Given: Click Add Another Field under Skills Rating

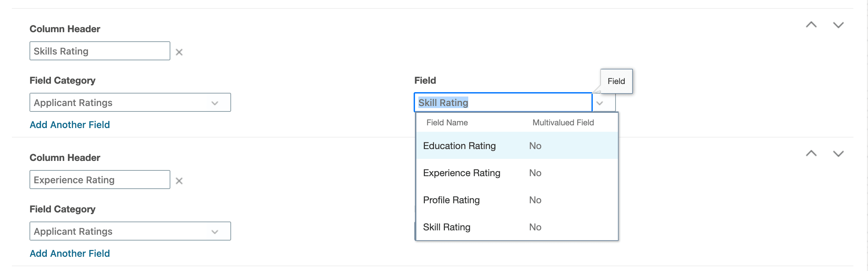Looking at the screenshot, I should click(x=70, y=125).
